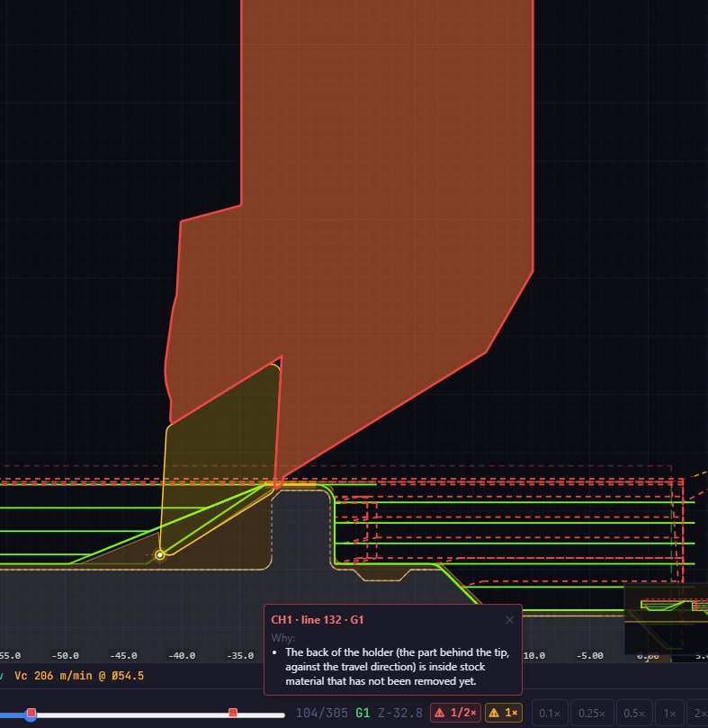Click the -35.0 axis label
Screen dimensions: 708x728
240,656
